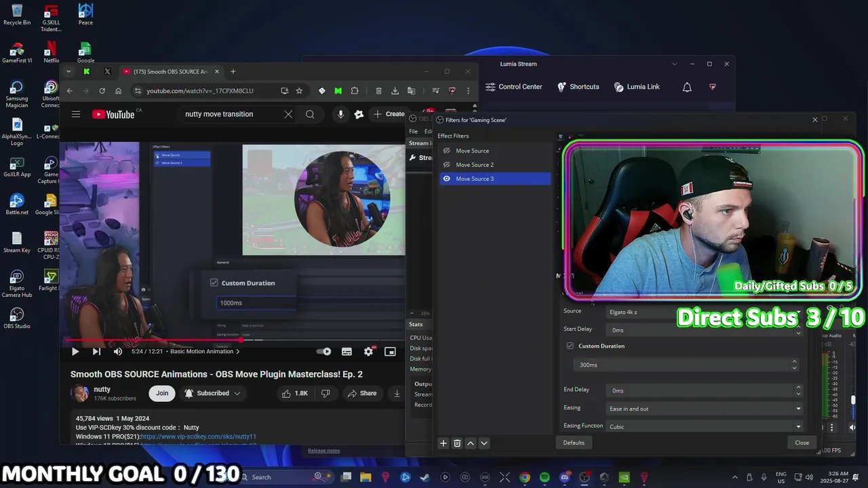Open a new Chrome tab
The width and height of the screenshot is (868, 488).
pyautogui.click(x=233, y=71)
